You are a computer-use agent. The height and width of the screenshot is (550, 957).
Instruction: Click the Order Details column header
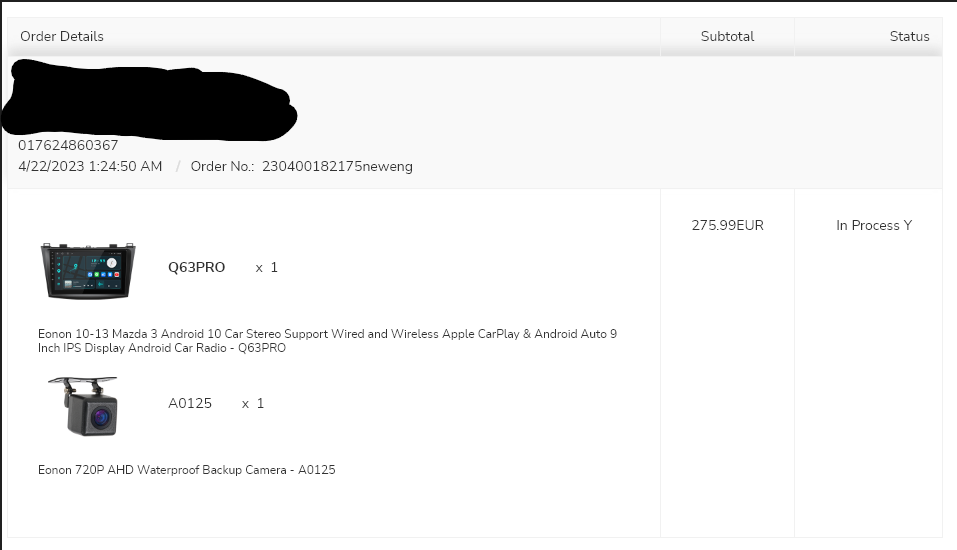point(62,36)
